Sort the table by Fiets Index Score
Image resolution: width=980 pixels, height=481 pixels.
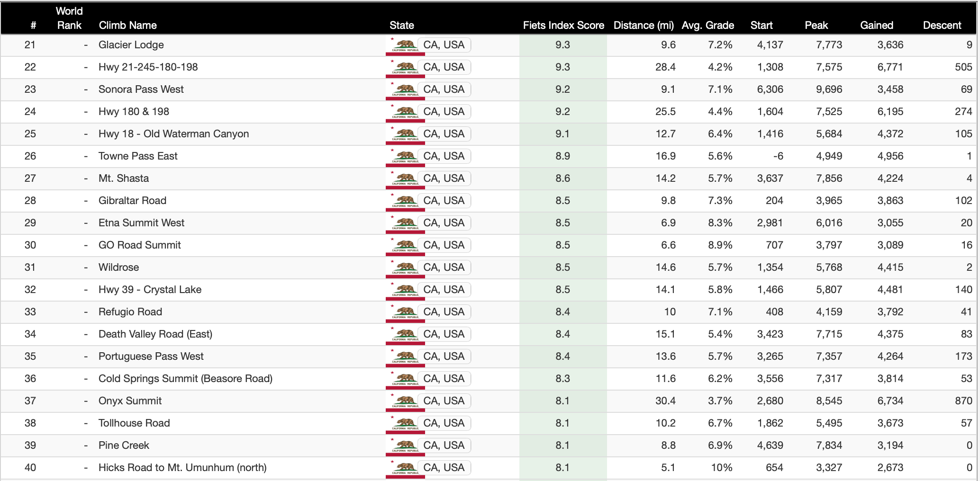[563, 26]
